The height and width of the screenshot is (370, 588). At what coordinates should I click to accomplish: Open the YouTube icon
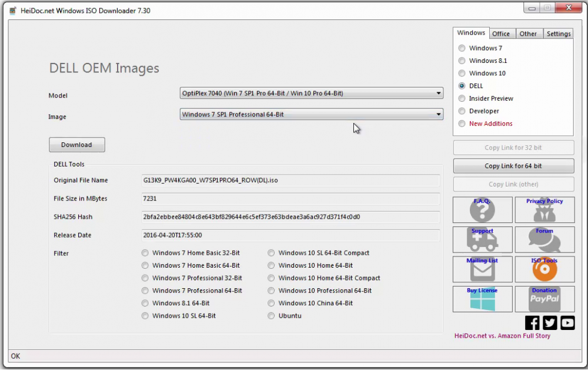coord(567,322)
